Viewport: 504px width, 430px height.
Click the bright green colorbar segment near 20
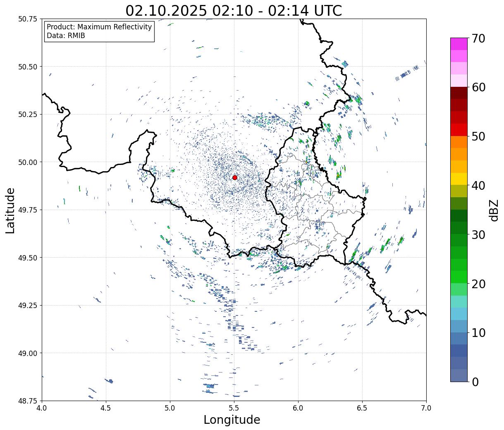coord(459,277)
